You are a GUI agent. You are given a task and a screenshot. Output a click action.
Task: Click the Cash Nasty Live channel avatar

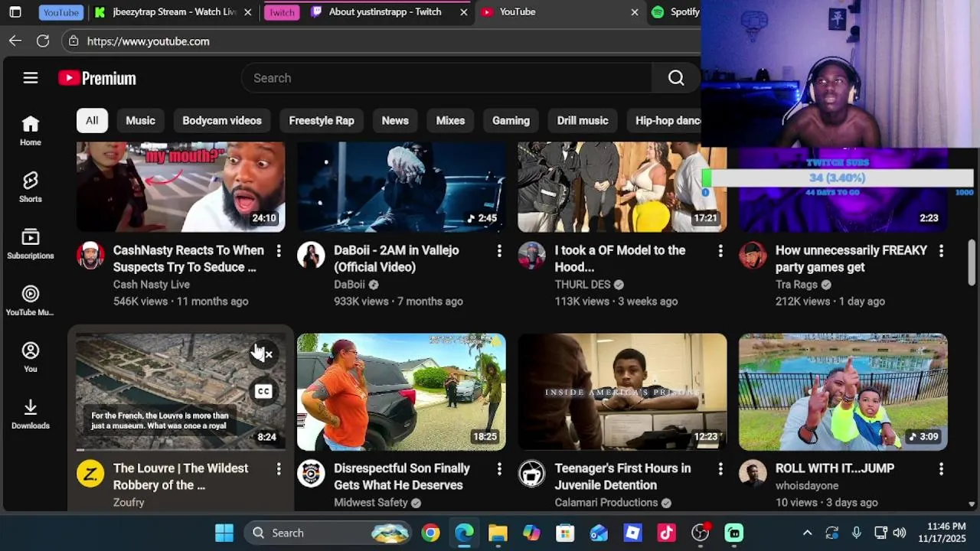(90, 256)
